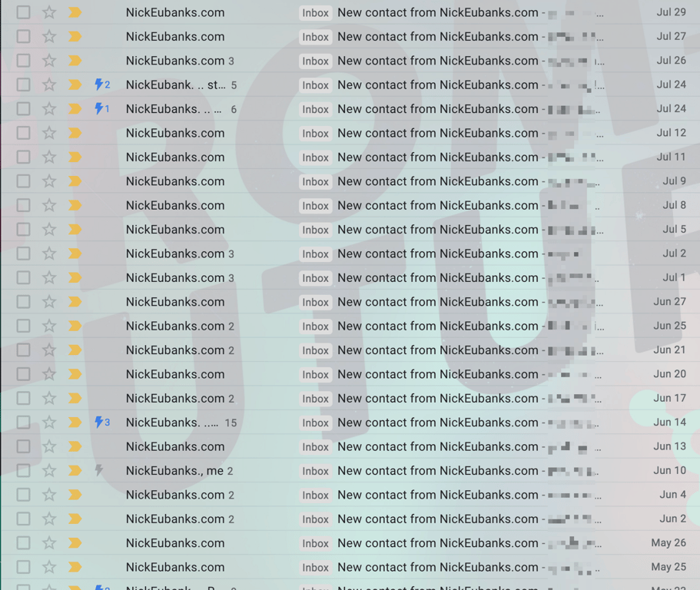Check the Jul 12 email checkbox
Viewport: 700px width, 590px height.
(x=23, y=133)
